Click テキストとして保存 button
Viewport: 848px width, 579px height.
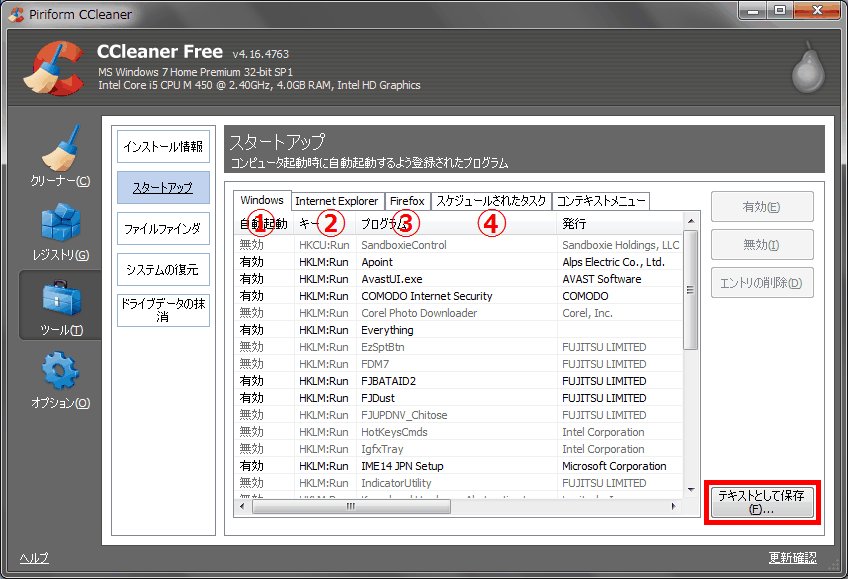(x=762, y=502)
